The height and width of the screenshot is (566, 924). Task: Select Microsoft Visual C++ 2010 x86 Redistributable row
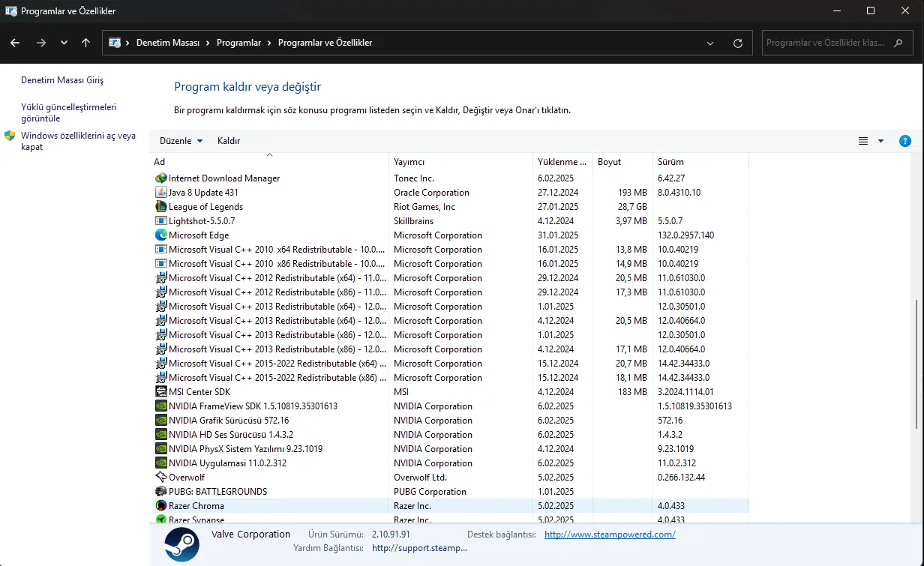[x=450, y=264]
